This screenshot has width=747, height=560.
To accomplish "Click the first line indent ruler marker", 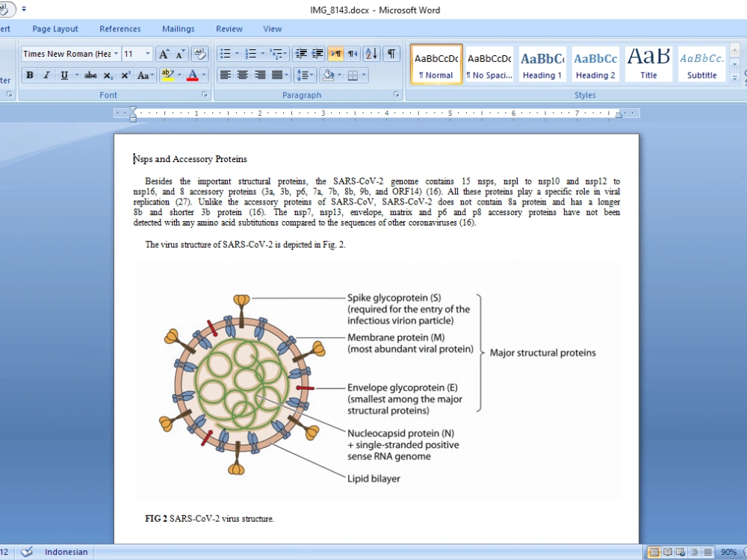I will [x=133, y=110].
